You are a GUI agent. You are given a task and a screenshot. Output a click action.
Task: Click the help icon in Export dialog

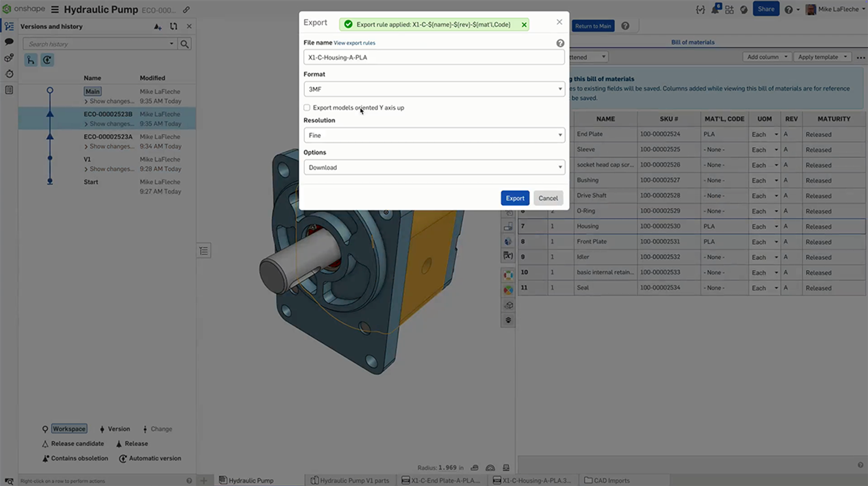560,43
